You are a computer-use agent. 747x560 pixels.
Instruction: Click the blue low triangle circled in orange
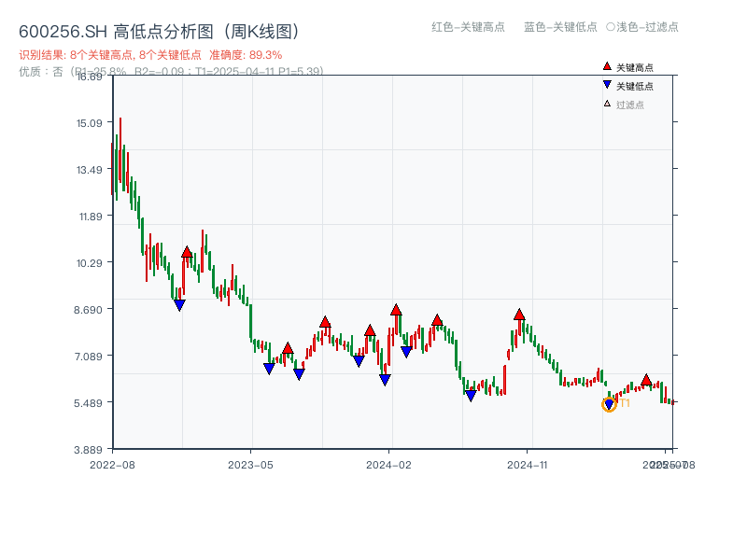[x=609, y=405]
